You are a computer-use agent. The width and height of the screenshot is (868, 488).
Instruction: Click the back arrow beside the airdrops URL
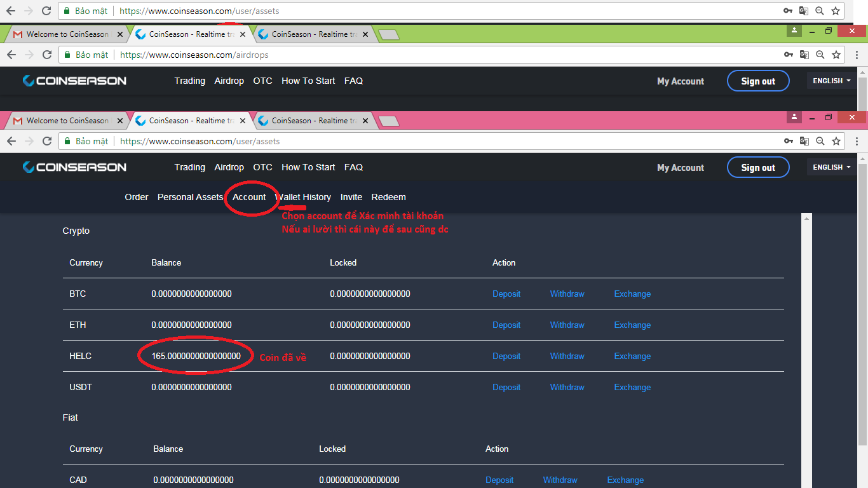11,55
